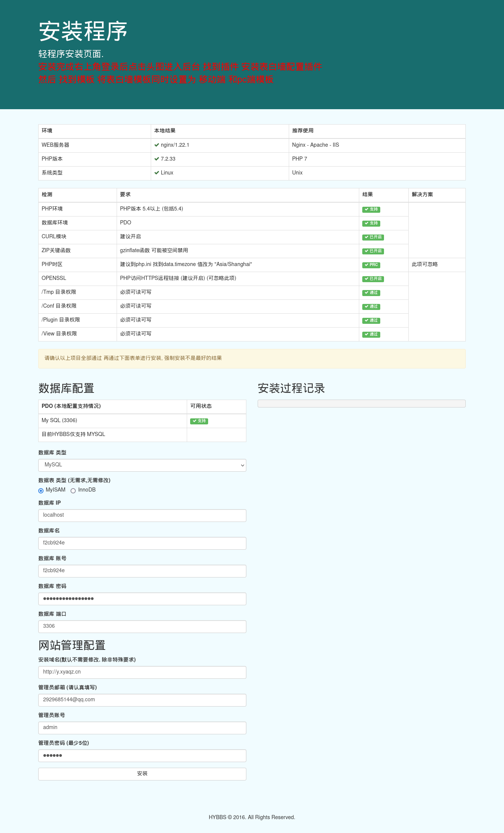Focus the 数据库 账号 field
Image resolution: width=504 pixels, height=833 pixels.
coord(142,571)
